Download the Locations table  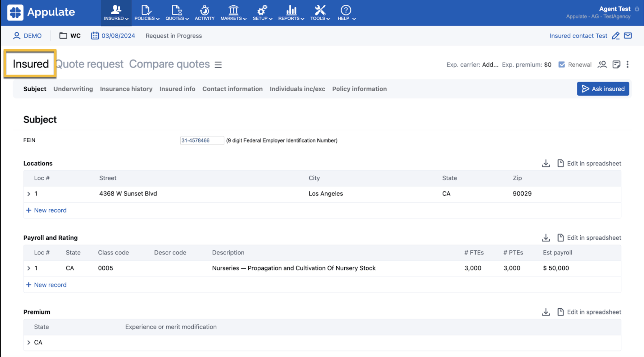pyautogui.click(x=546, y=163)
